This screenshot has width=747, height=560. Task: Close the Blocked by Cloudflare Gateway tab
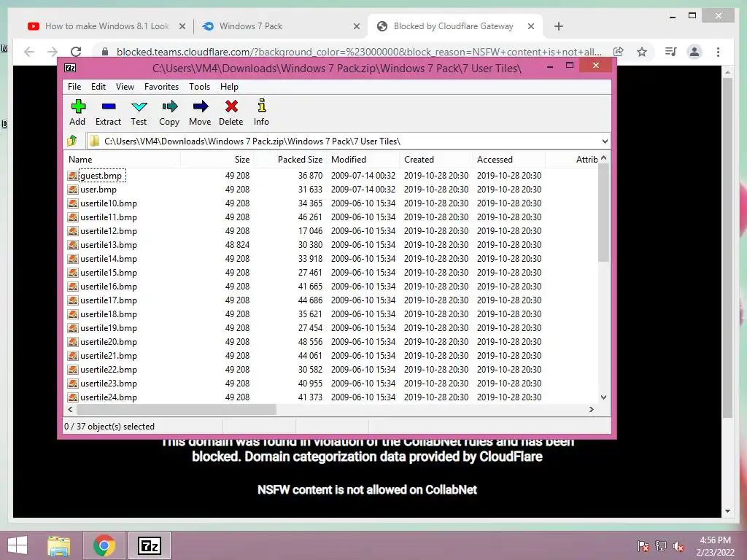click(x=531, y=26)
